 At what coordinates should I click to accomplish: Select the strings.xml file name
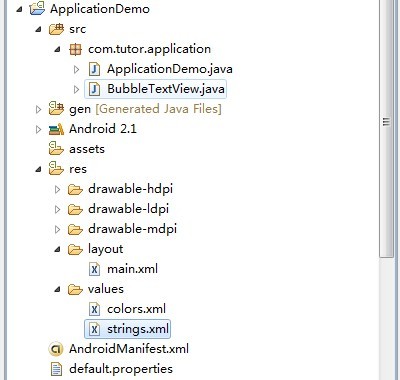pyautogui.click(x=138, y=329)
